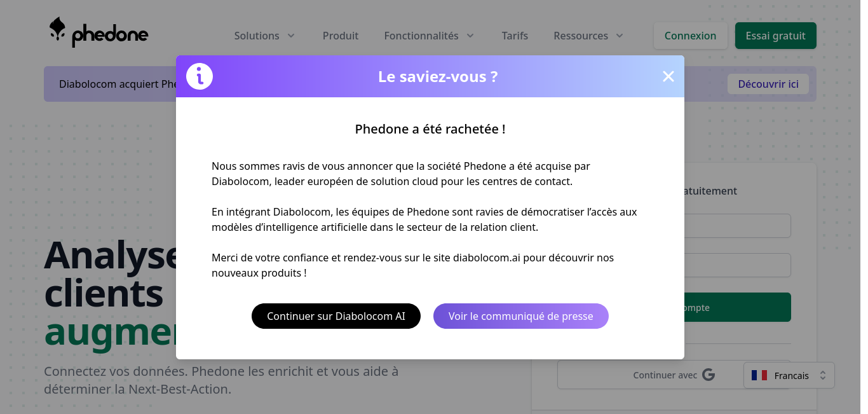Image resolution: width=868 pixels, height=414 pixels.
Task: Open the Francais language selector
Action: [x=789, y=375]
